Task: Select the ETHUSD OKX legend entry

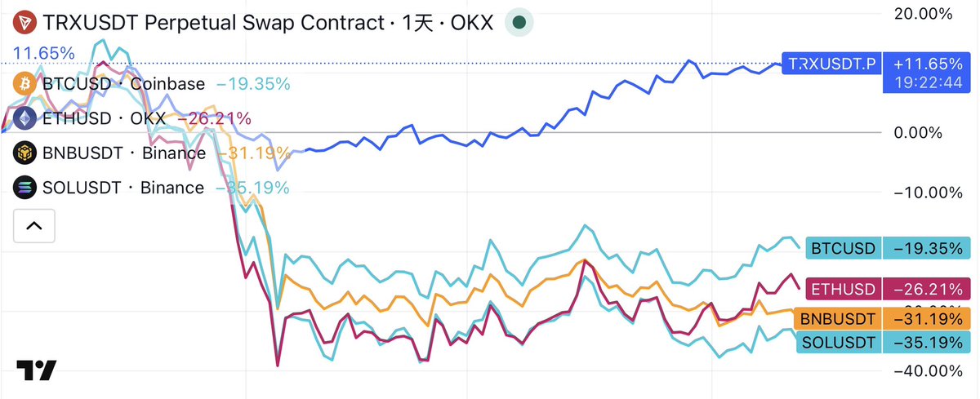Action: pos(104,118)
